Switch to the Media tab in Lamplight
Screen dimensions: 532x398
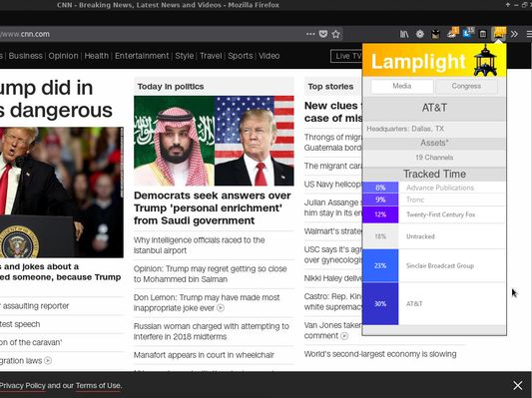point(402,86)
